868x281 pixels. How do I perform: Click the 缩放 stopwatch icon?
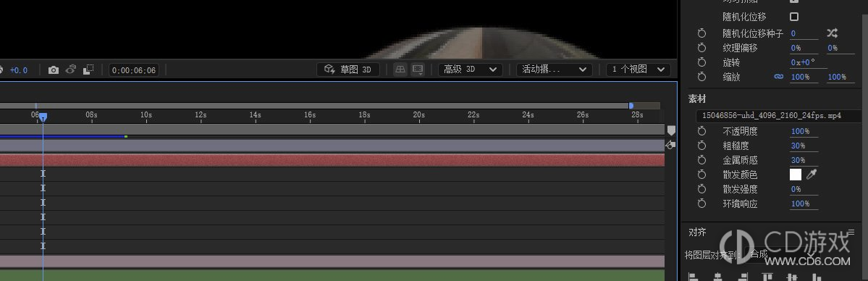[x=702, y=77]
